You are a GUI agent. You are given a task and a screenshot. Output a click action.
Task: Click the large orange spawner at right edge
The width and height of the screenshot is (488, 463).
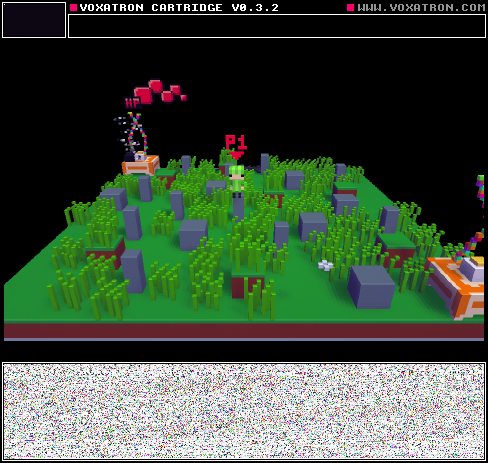click(x=457, y=286)
